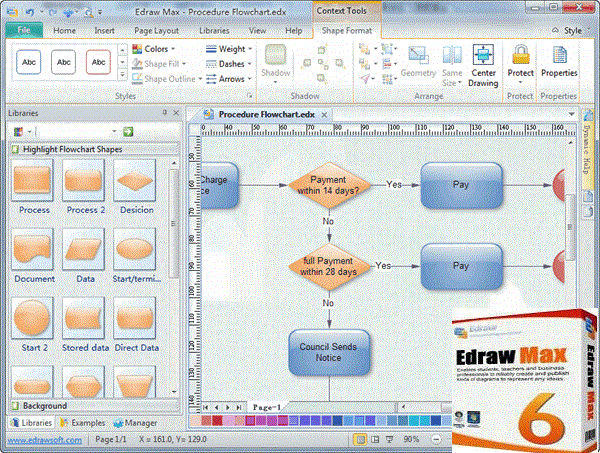Switch to Manager panel tab
This screenshot has width=600, height=453.
pos(135,423)
